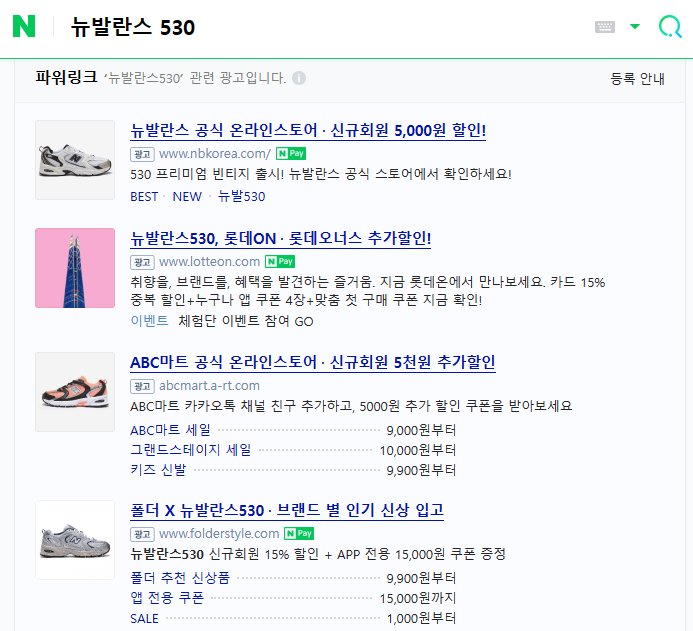Click the info icon beside 파워링크 ad notice
The height and width of the screenshot is (631, 693).
point(299,78)
